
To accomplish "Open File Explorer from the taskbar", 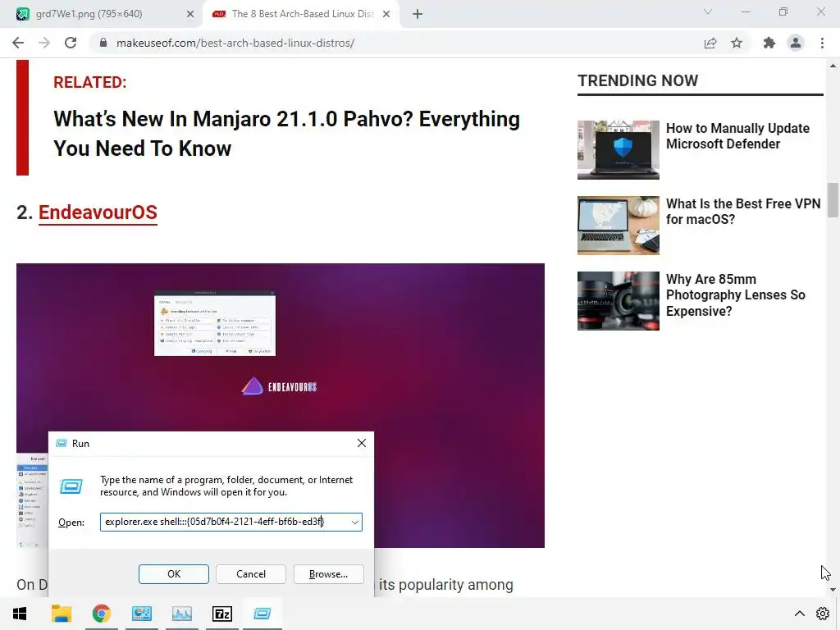I will point(61,614).
